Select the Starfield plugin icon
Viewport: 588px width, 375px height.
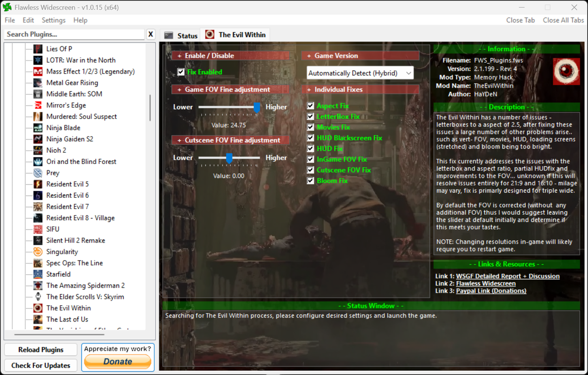click(x=38, y=274)
